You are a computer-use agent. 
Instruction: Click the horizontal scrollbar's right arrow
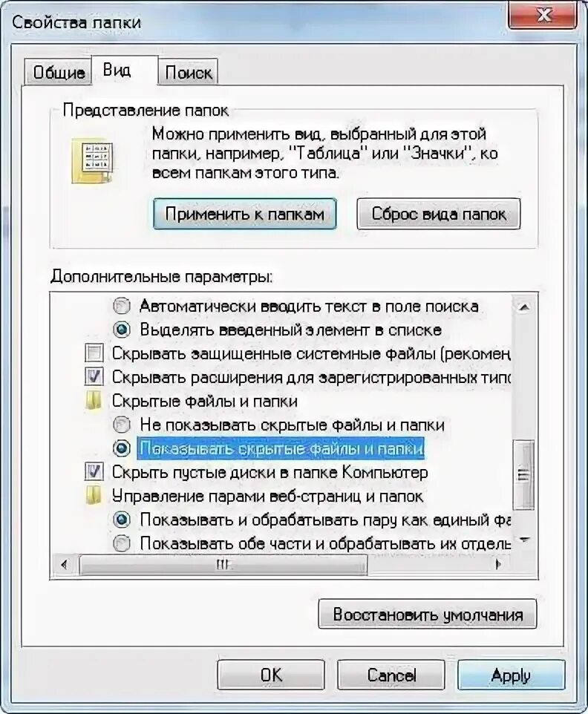[499, 565]
